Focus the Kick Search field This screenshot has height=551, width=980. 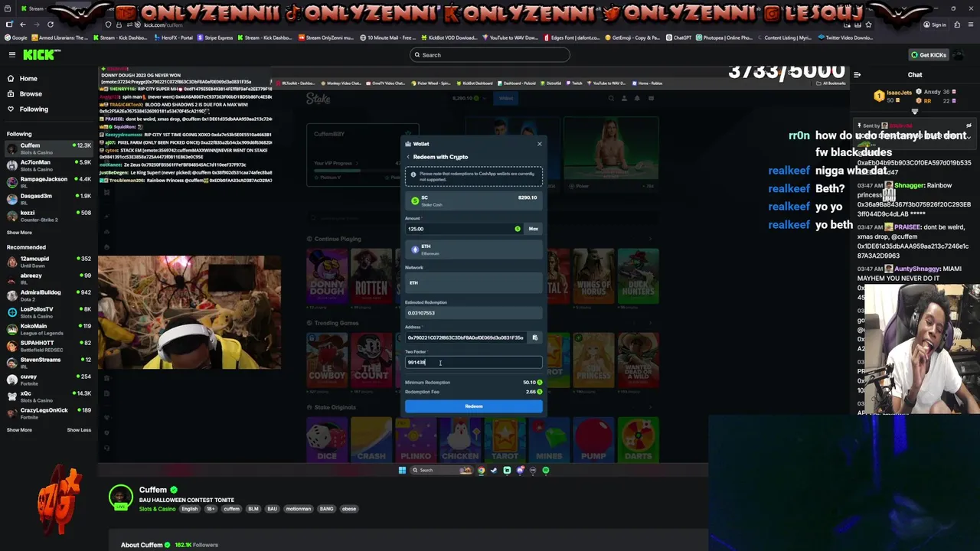pyautogui.click(x=490, y=55)
